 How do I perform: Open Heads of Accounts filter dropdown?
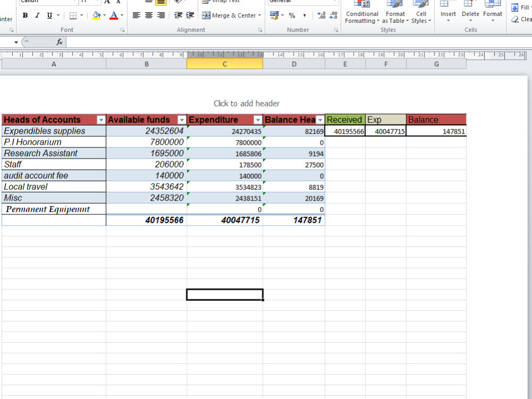[101, 120]
